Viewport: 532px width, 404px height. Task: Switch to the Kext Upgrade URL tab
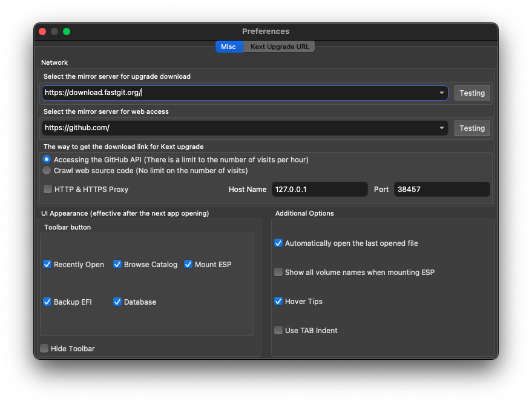[279, 47]
